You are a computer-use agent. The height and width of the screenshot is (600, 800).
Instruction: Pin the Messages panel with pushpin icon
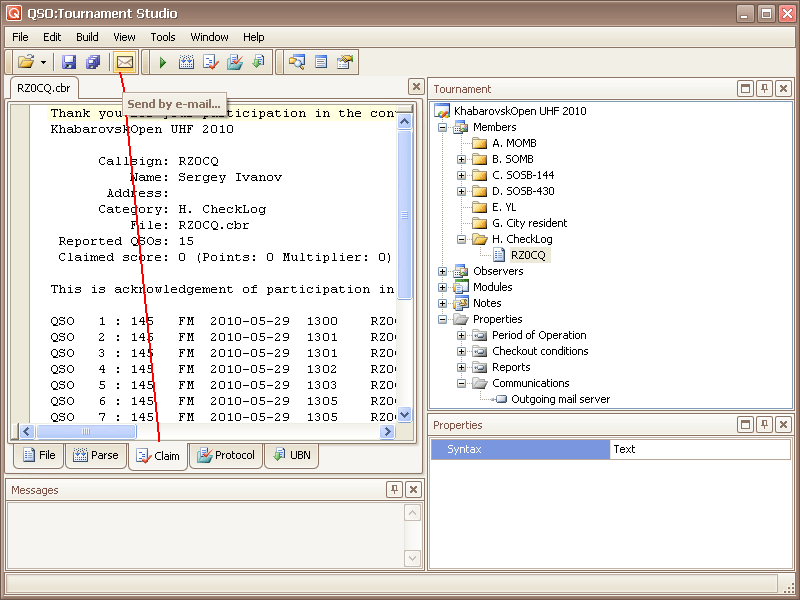pos(394,489)
